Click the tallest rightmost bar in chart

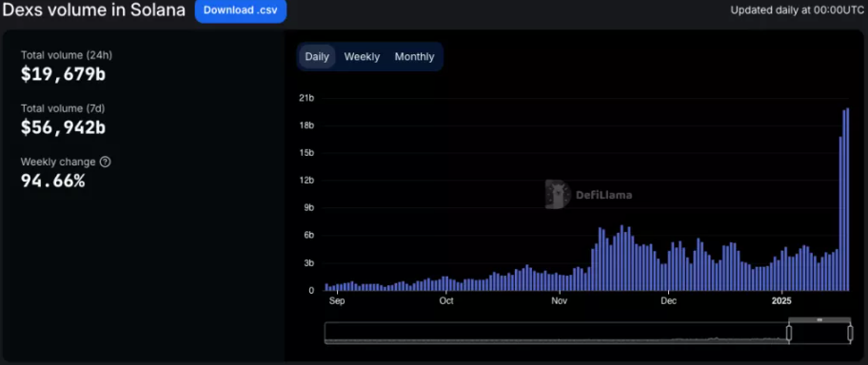point(847,199)
